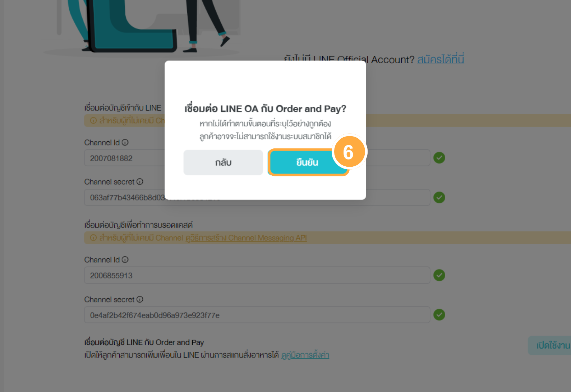Click the info icon next to the second Channel Id
The width and height of the screenshot is (571, 392).
click(x=125, y=259)
